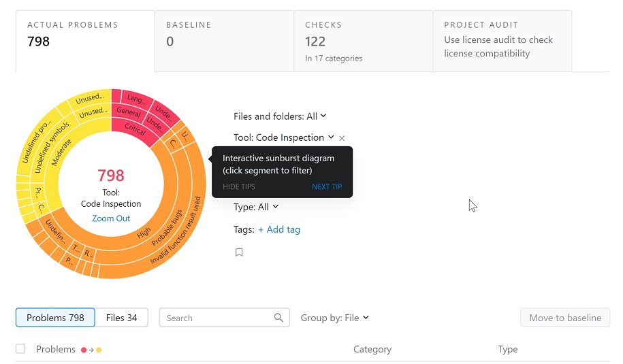This screenshot has height=364, width=623.
Task: Open the Tool: Code Inspection dropdown
Action: (284, 137)
